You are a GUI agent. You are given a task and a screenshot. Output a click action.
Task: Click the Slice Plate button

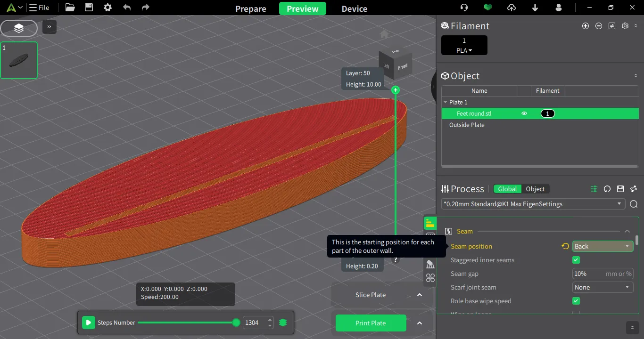371,295
